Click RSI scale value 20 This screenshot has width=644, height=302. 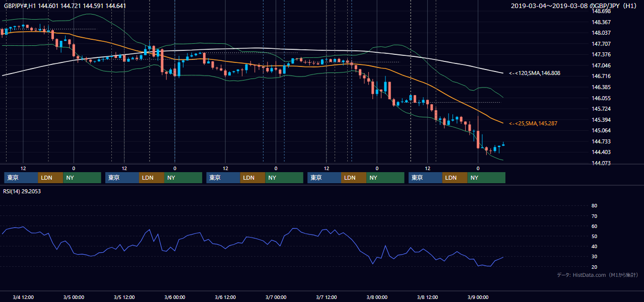tap(594, 267)
